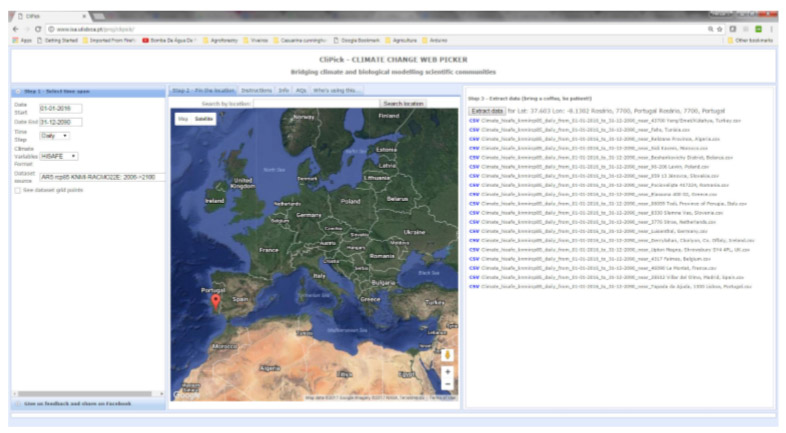Open Street View pegman on the map
786x433 pixels.
(447, 355)
